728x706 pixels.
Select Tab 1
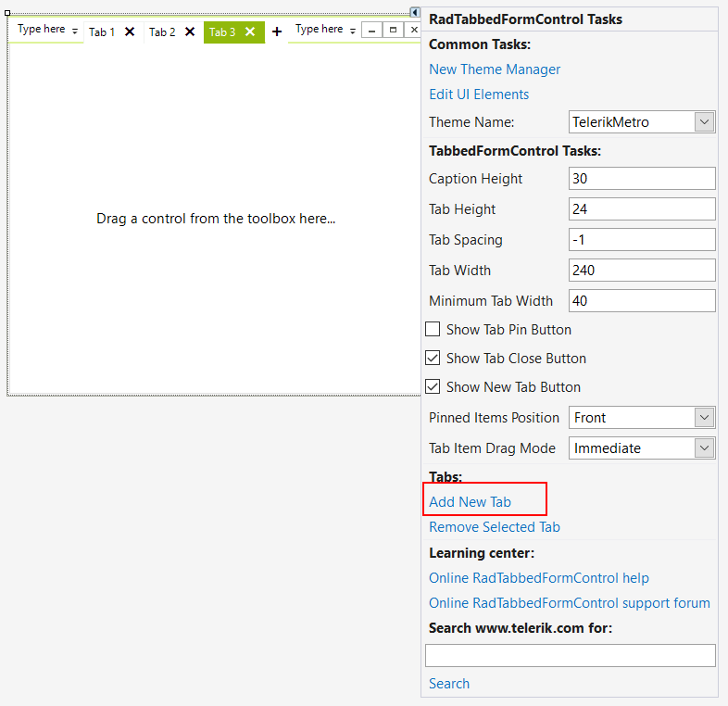point(102,32)
